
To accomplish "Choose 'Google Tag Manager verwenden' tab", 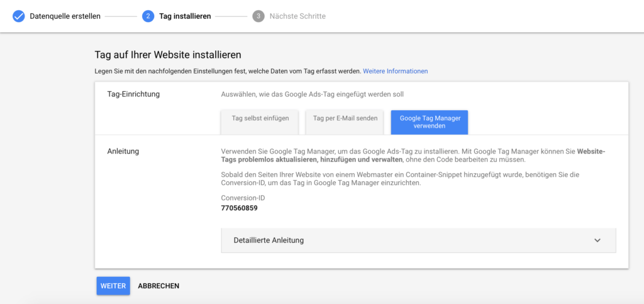I will click(x=430, y=122).
